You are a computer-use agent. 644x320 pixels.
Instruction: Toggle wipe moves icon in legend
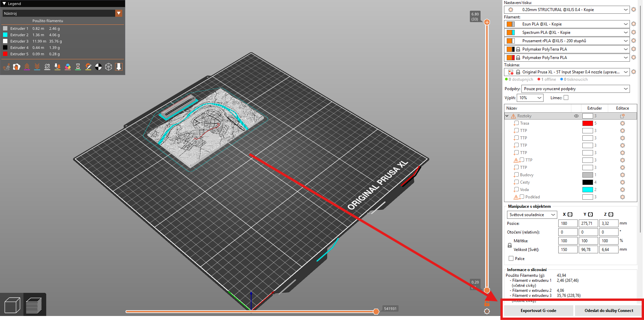coord(17,67)
